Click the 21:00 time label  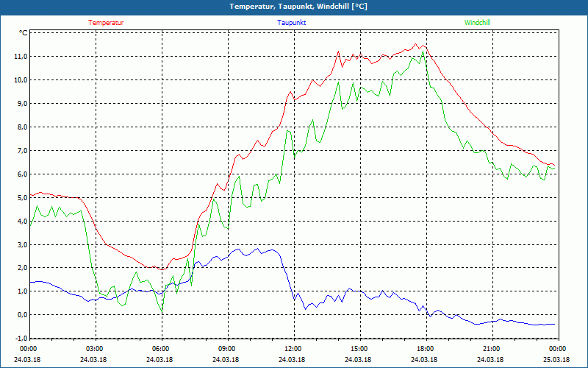490,349
